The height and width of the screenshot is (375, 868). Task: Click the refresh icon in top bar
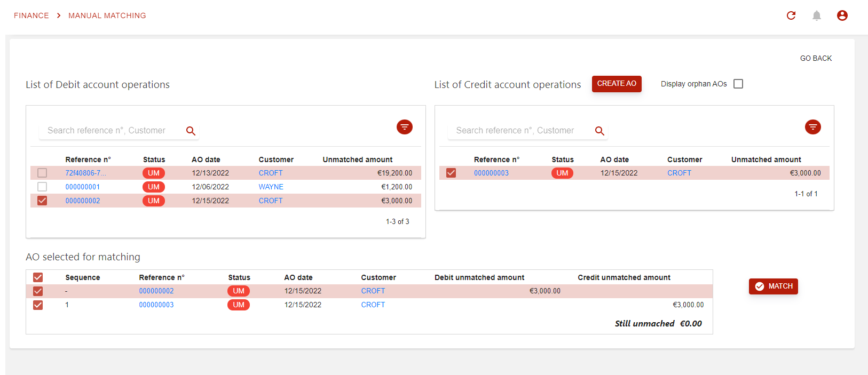[791, 15]
